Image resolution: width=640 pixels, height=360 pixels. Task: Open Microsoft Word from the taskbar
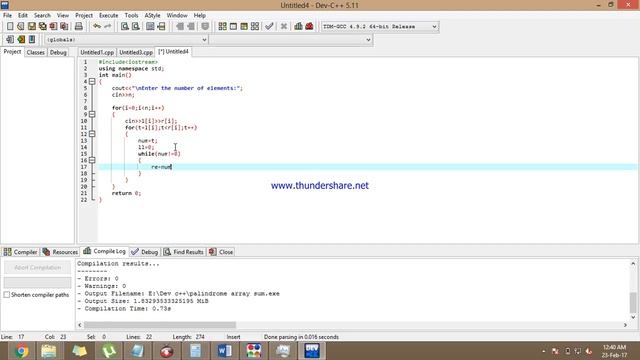(224, 351)
